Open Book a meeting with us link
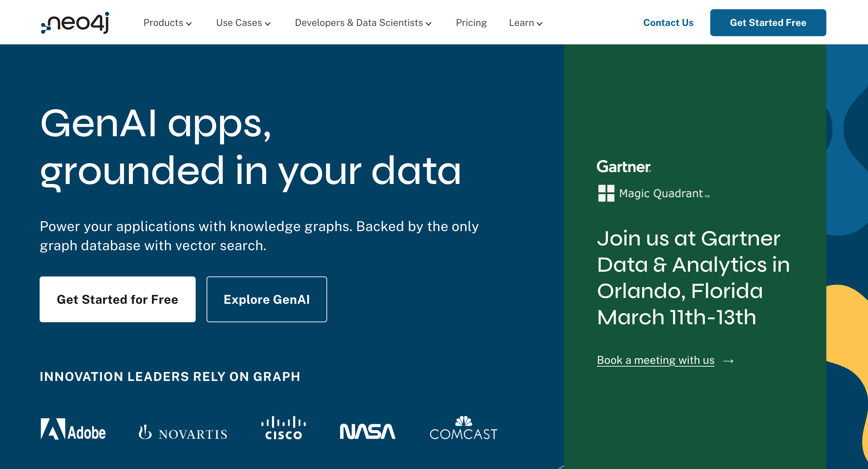Image resolution: width=868 pixels, height=469 pixels. pos(656,360)
